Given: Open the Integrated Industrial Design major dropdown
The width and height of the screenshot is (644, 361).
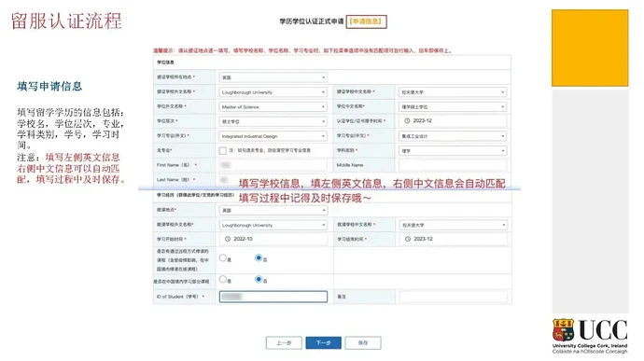Looking at the screenshot, I should click(x=273, y=136).
